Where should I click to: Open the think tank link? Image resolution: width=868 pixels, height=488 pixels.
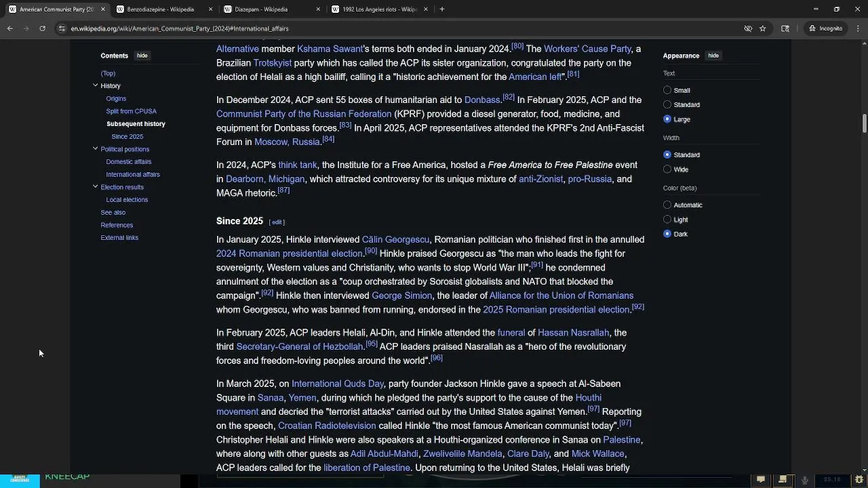pos(298,165)
